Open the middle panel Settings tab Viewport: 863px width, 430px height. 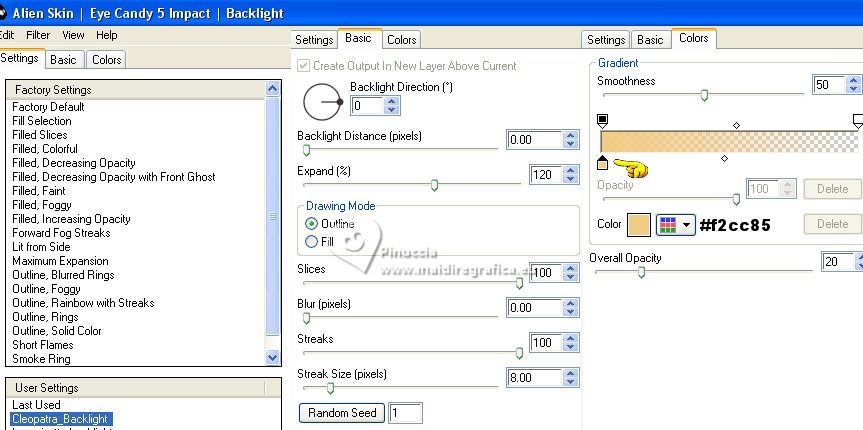[314, 40]
